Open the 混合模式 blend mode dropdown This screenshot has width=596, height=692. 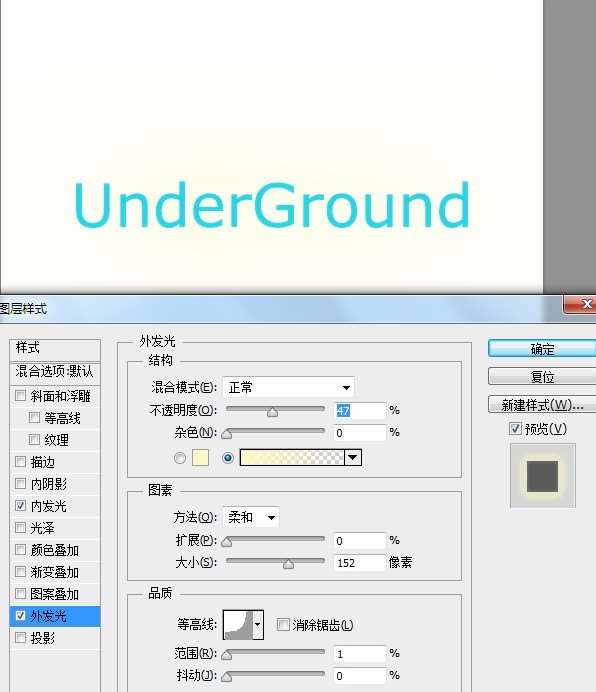(288, 387)
